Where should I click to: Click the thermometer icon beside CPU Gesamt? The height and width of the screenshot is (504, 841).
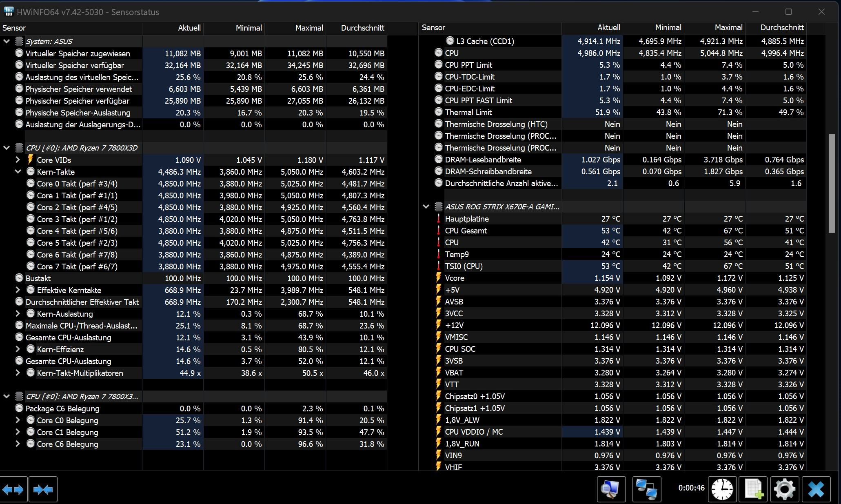(439, 231)
